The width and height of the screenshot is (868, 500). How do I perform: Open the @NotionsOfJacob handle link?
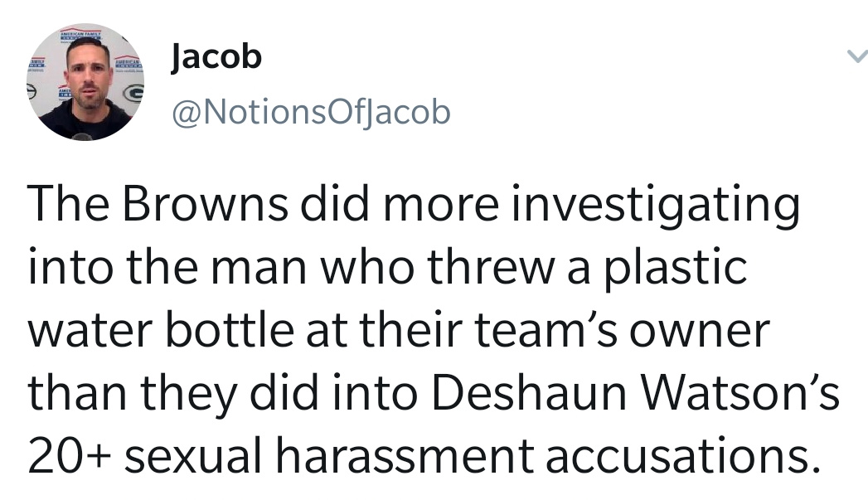point(311,113)
